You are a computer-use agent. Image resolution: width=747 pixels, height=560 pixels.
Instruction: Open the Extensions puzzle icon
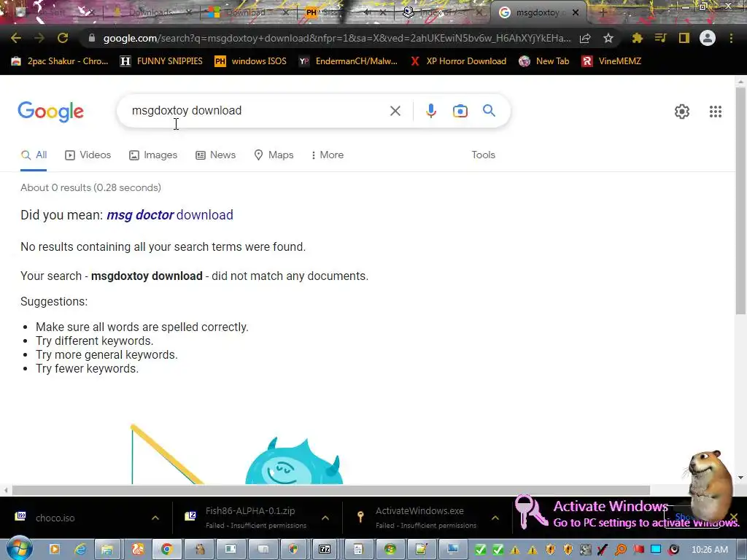point(637,38)
